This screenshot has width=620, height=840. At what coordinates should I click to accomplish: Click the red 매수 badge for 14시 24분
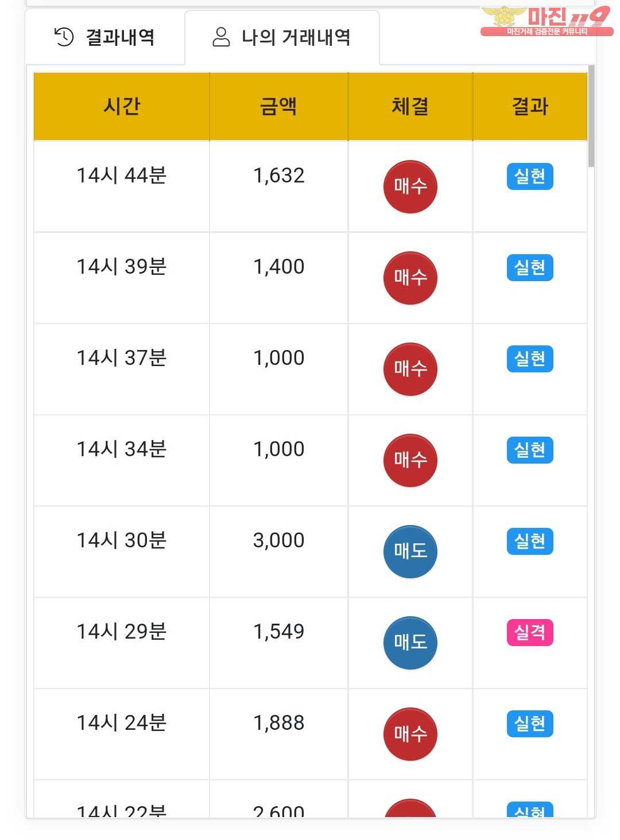pos(410,734)
